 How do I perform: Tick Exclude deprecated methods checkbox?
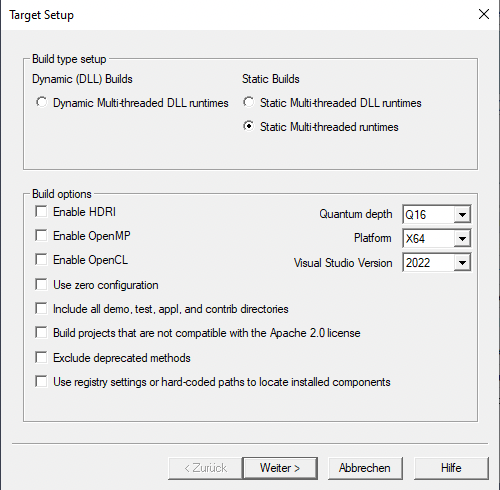[x=41, y=357]
